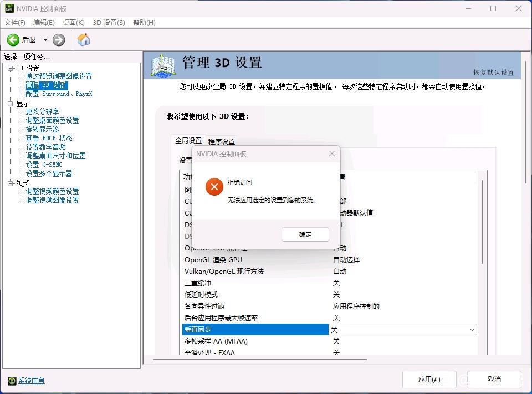Viewport: 532px width, 394px height.
Task: Open 调整视频图像设置 task
Action: [52, 200]
